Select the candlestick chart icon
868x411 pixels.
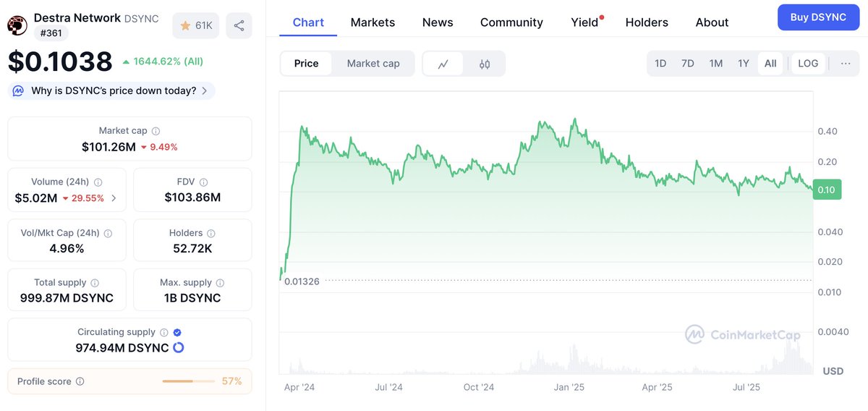tap(485, 64)
